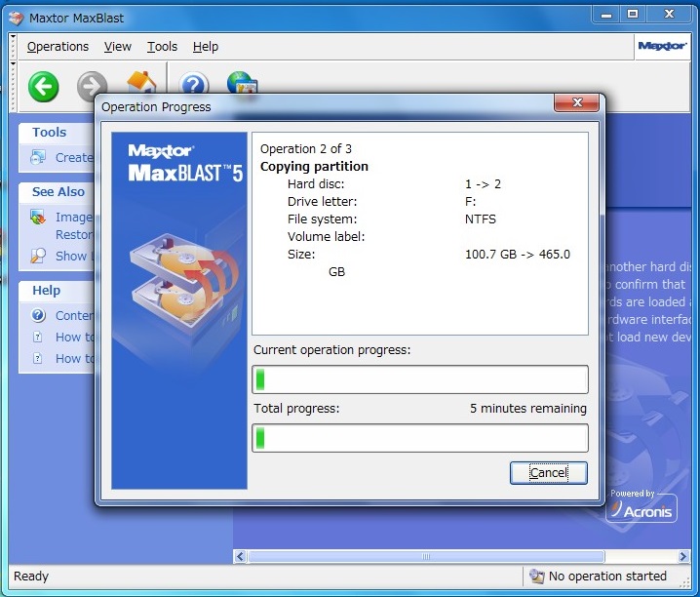The image size is (700, 597).
Task: Click the Maxtor MaxBlast title bar app icon
Action: coord(16,19)
